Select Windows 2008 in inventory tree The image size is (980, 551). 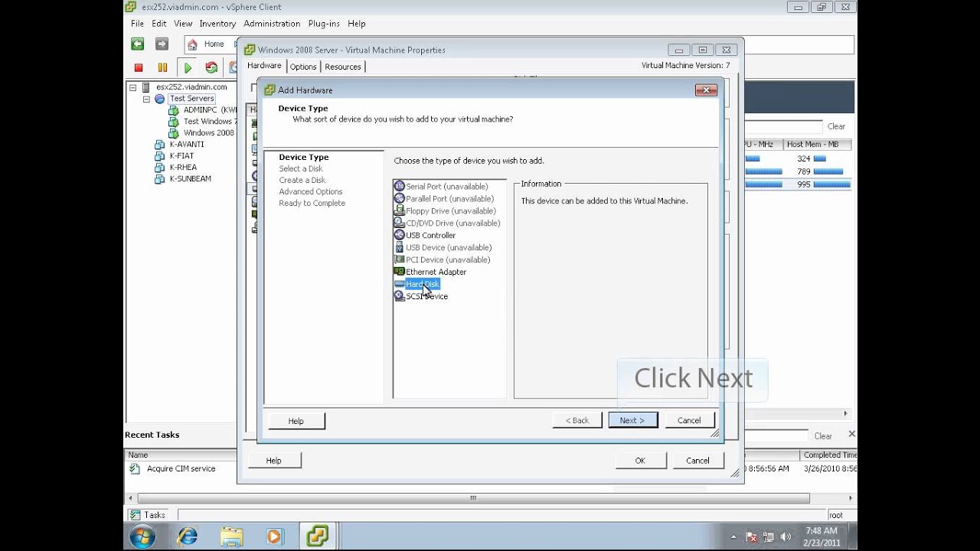pos(209,133)
